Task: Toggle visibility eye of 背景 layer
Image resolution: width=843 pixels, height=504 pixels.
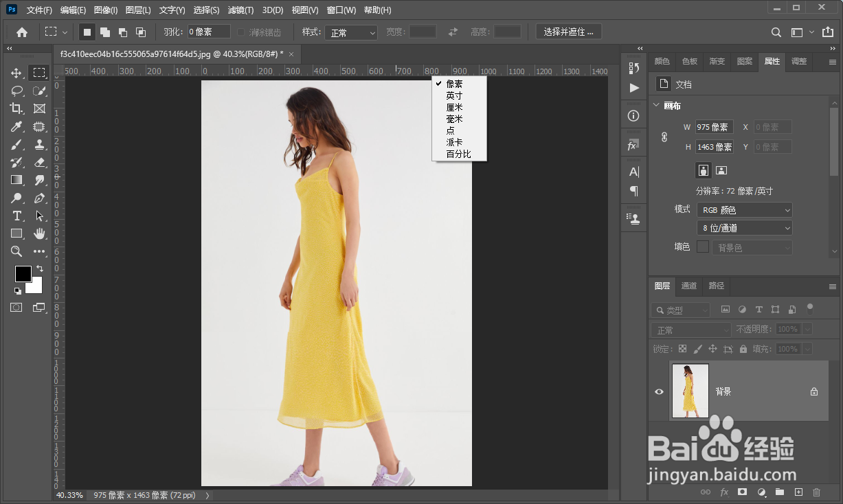Action: point(660,391)
